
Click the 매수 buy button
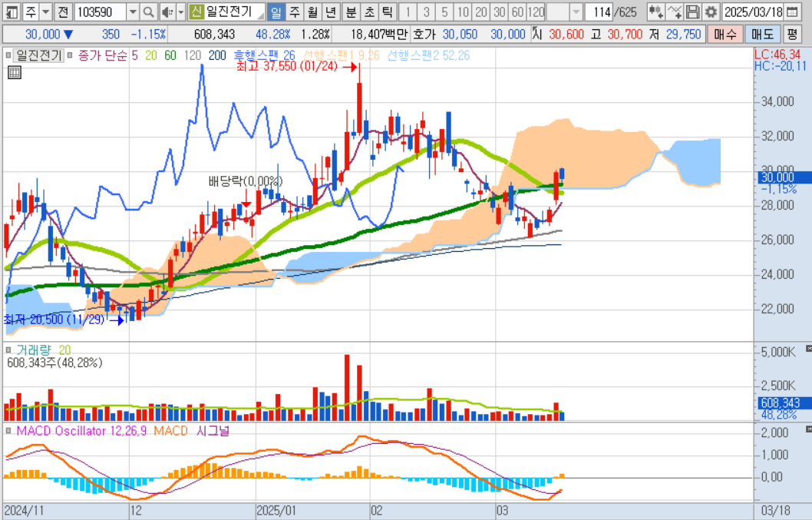725,35
